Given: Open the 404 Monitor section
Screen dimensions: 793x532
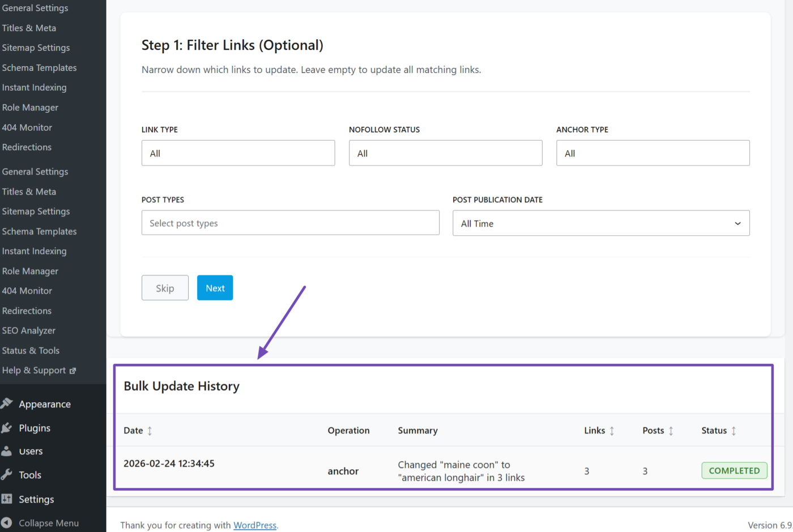Looking at the screenshot, I should pyautogui.click(x=27, y=291).
